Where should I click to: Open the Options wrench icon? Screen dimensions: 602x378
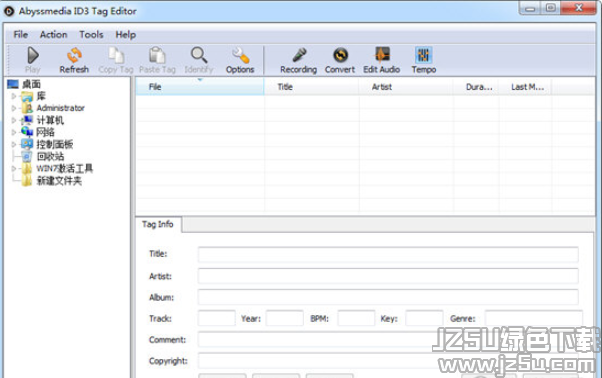point(240,56)
